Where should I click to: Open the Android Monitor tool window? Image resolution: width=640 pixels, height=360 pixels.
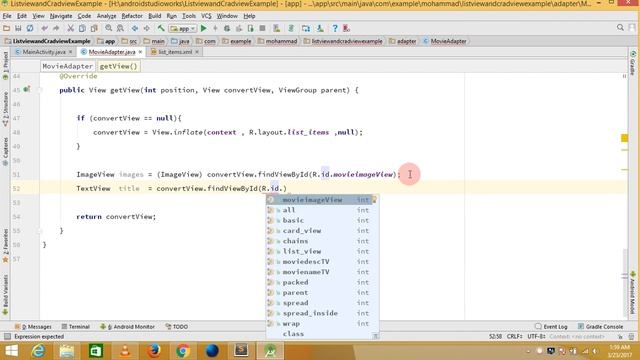tap(127, 327)
